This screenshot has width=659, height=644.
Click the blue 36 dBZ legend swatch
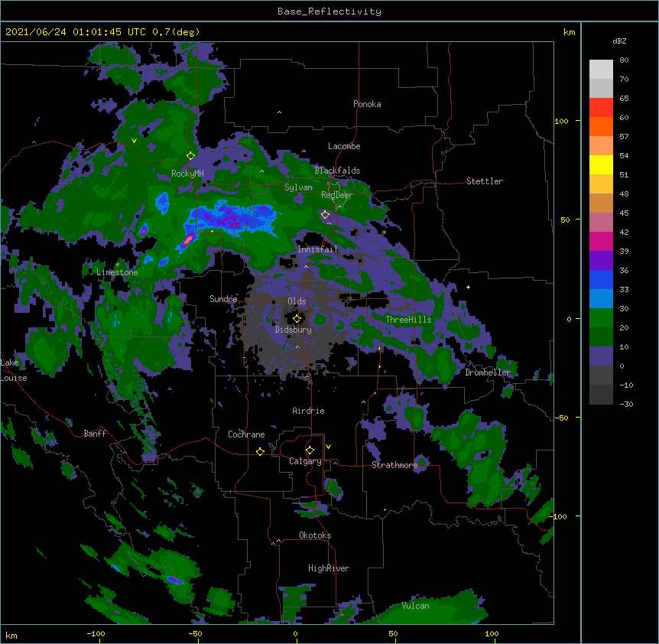(601, 279)
